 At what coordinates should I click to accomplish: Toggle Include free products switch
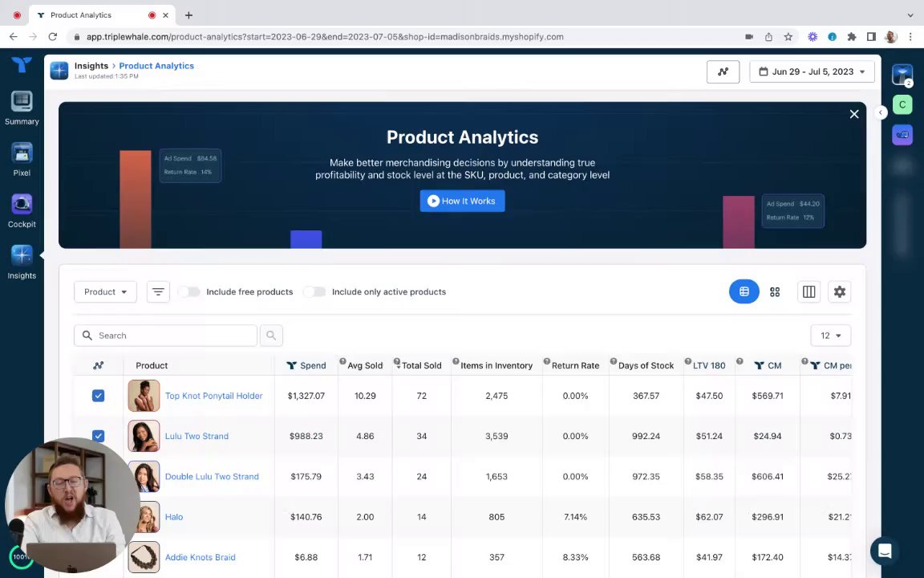(189, 292)
